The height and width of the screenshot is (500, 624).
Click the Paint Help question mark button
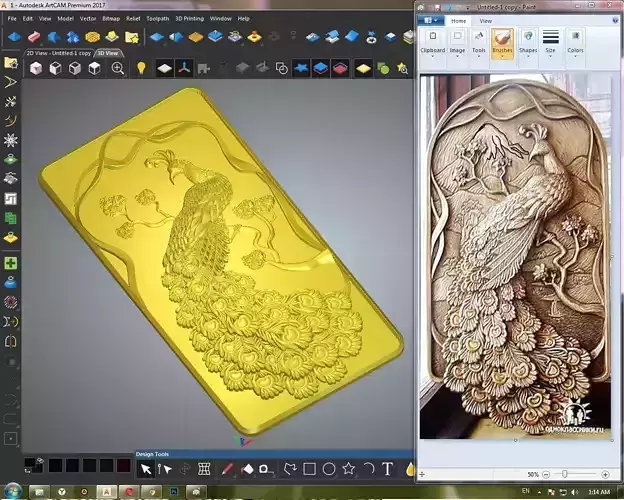616,20
